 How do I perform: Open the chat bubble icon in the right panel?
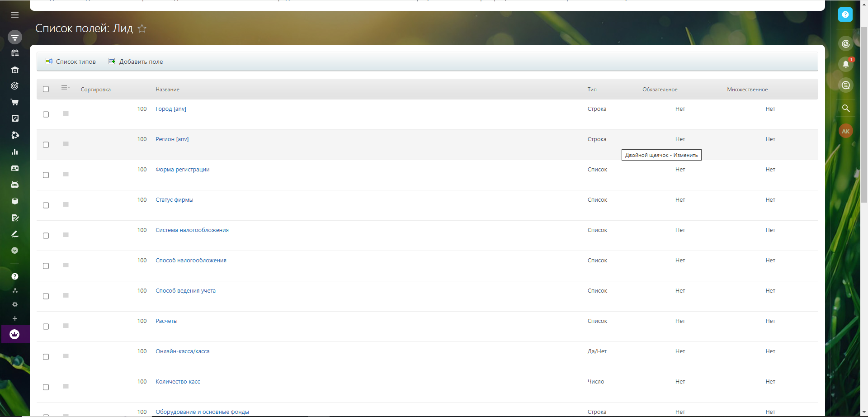[845, 85]
